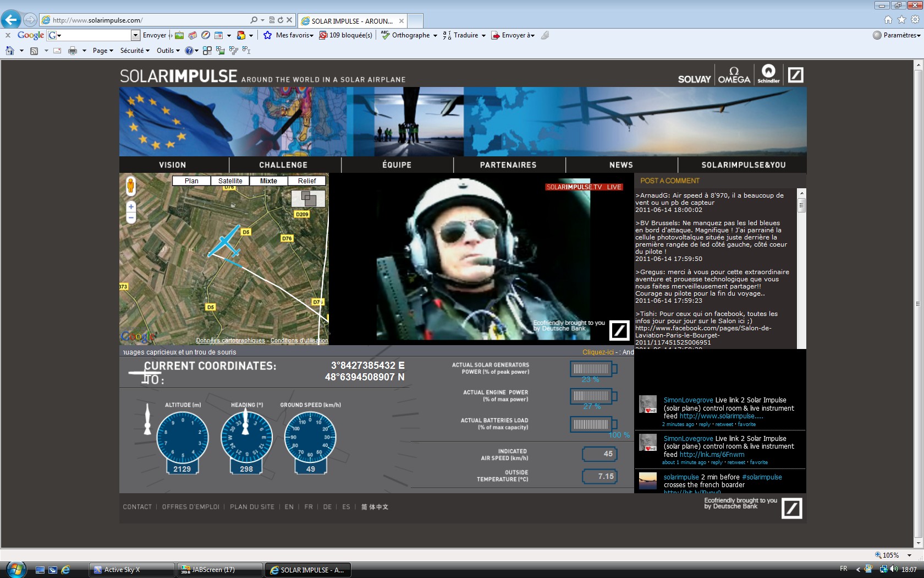Switch map to Satellite view

click(230, 181)
